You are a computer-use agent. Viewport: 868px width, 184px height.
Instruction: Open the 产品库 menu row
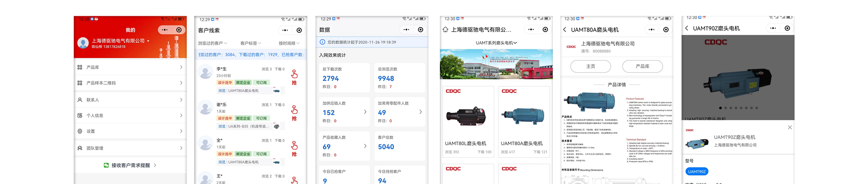(x=130, y=67)
